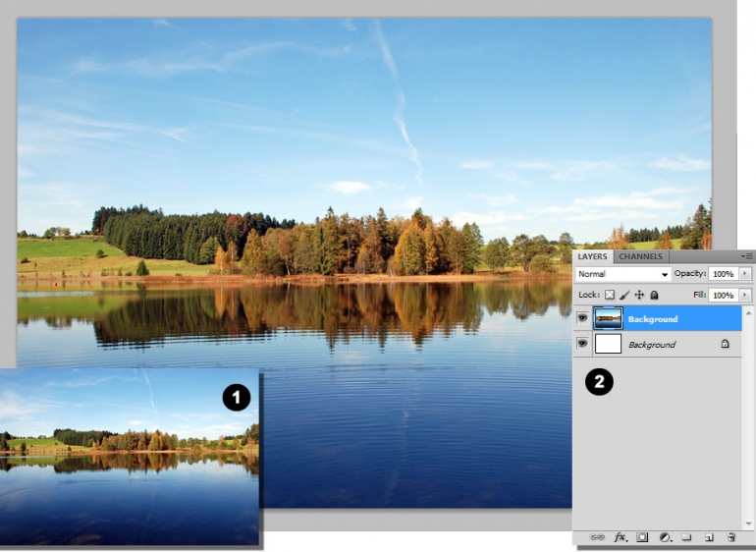Toggle lock position icon
This screenshot has width=756, height=552.
coord(639,295)
